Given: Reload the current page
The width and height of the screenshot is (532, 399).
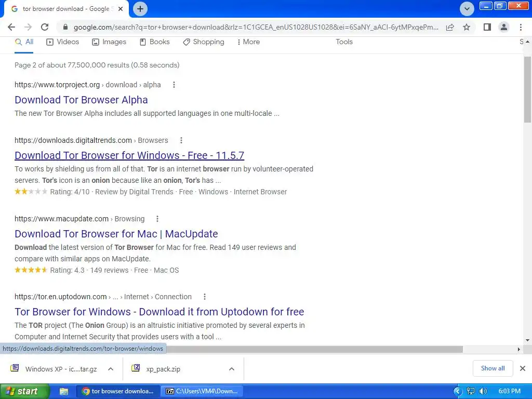Looking at the screenshot, I should pyautogui.click(x=45, y=27).
